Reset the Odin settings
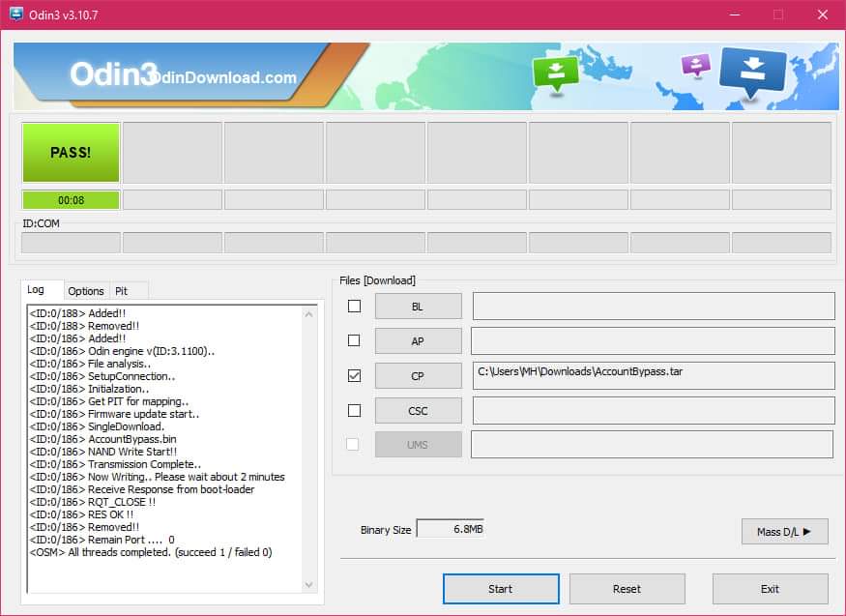The image size is (846, 616). (x=627, y=589)
